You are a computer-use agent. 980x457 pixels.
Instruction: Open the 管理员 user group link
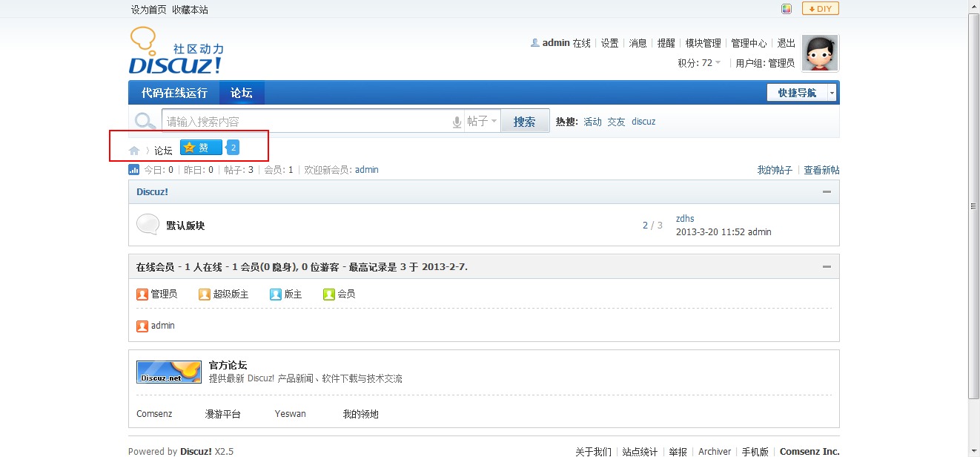(781, 63)
